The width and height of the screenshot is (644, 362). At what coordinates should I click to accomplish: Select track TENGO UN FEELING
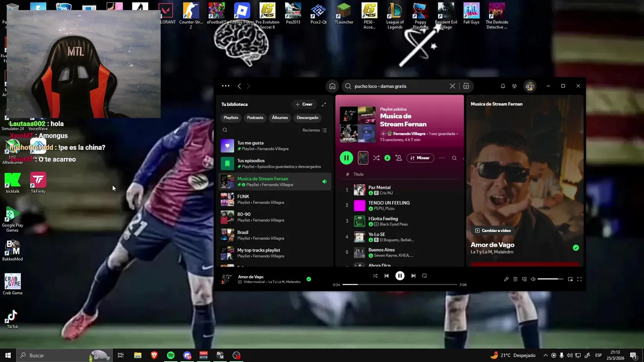pyautogui.click(x=400, y=206)
